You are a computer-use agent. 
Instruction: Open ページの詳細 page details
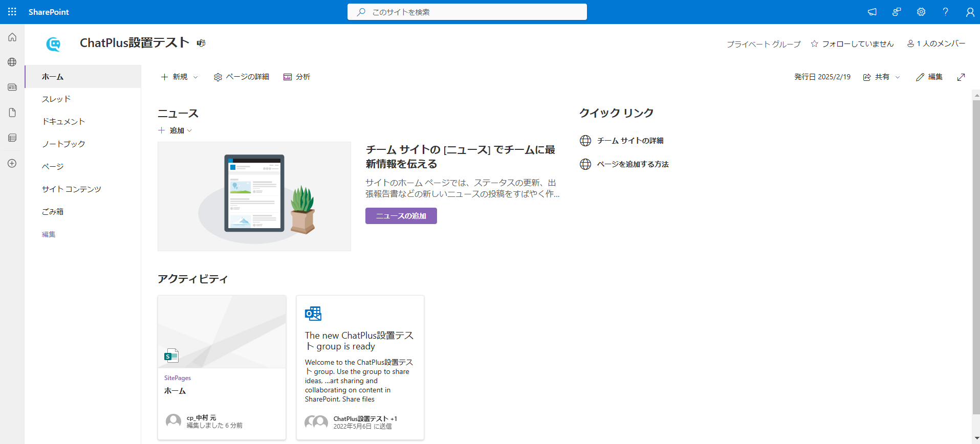(242, 77)
